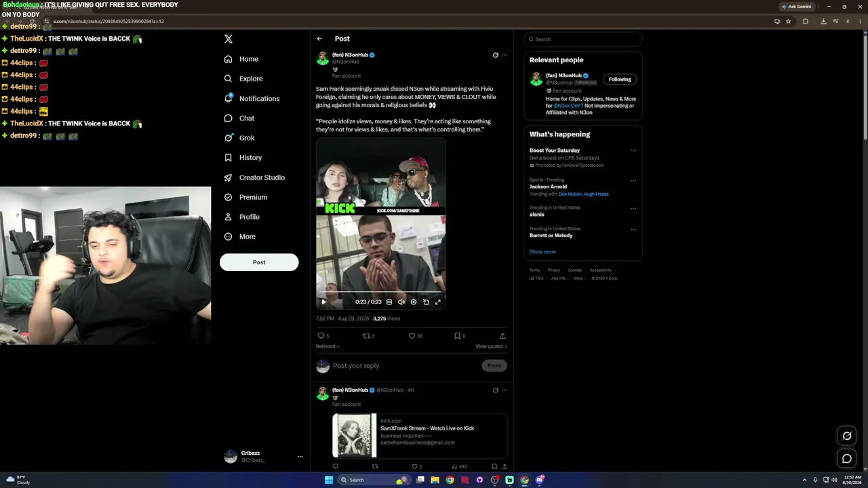Image resolution: width=868 pixels, height=488 pixels.
Task: Reply to the main post via comment icon
Action: (321, 335)
